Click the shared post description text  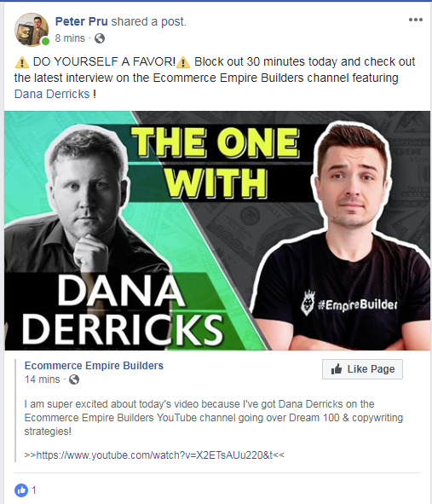tap(214, 418)
